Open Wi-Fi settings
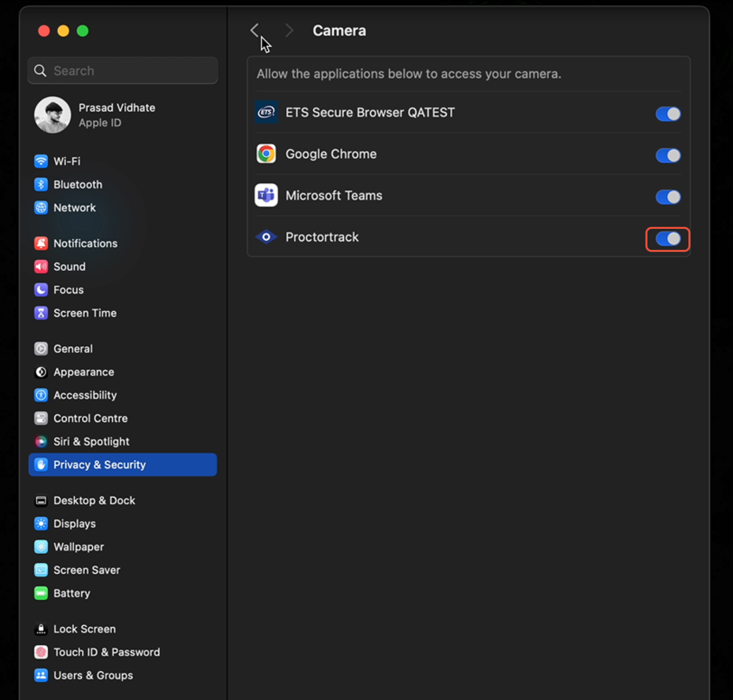The width and height of the screenshot is (733, 700). coord(67,161)
